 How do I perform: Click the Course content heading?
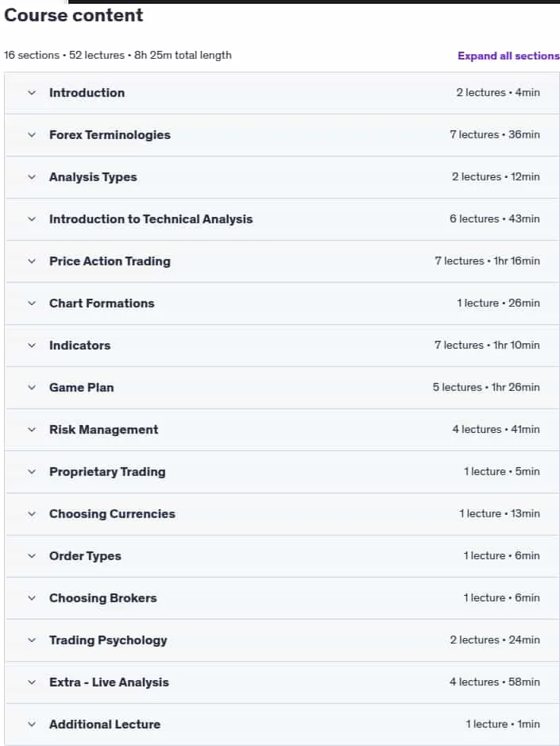coord(74,15)
